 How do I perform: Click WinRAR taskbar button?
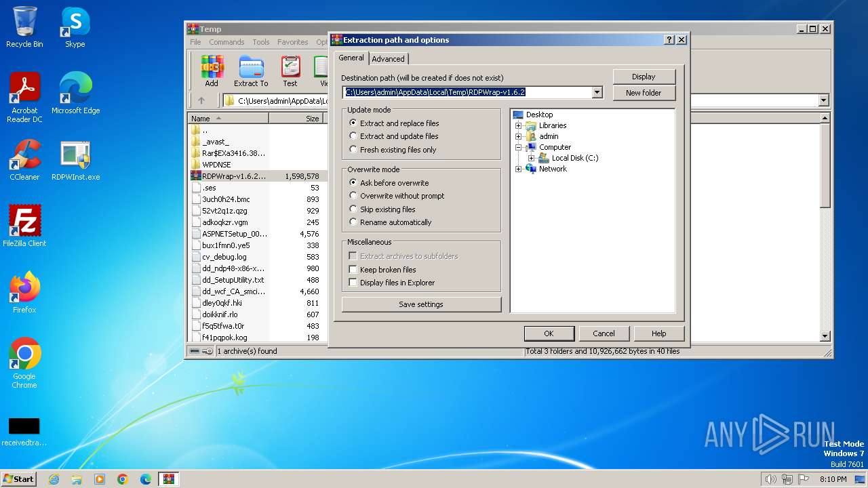pyautogui.click(x=169, y=479)
